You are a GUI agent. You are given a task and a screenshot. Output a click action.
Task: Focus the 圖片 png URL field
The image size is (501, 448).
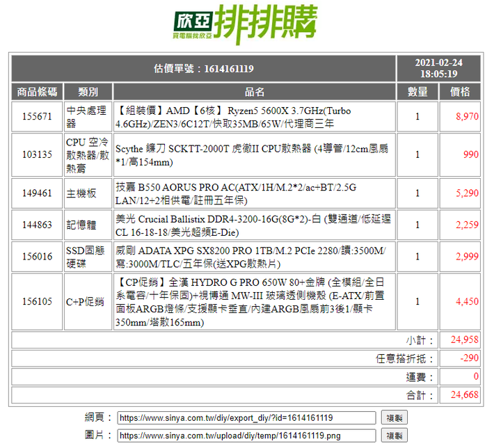(x=246, y=435)
